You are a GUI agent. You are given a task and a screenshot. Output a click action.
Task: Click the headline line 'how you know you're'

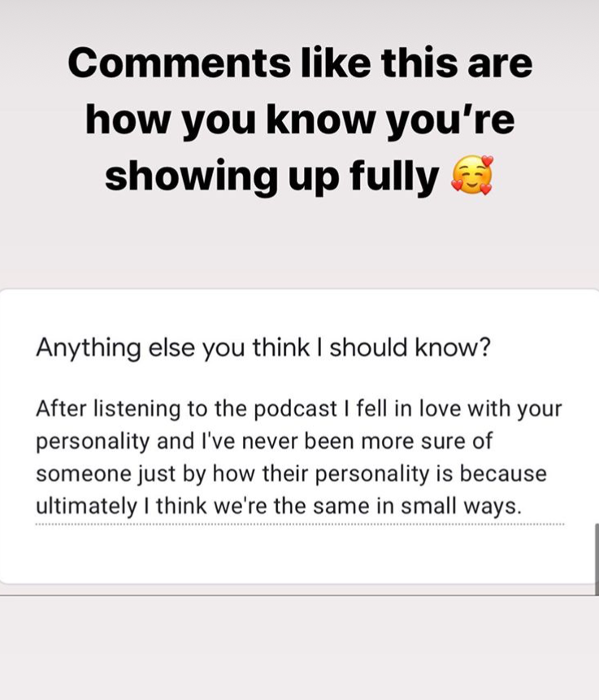click(x=300, y=120)
